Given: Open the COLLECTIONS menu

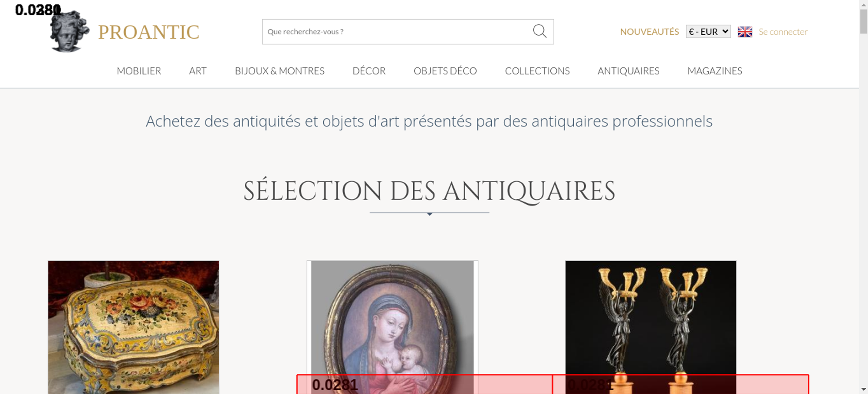Looking at the screenshot, I should click(x=537, y=71).
